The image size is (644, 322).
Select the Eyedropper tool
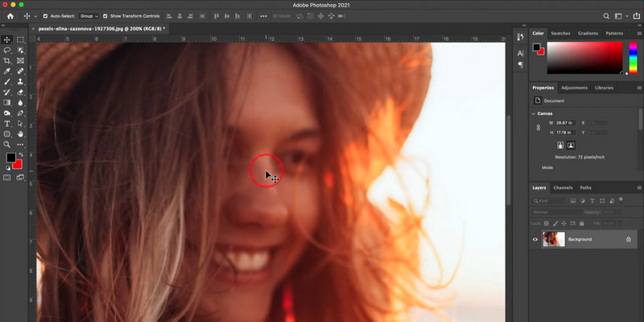7,71
